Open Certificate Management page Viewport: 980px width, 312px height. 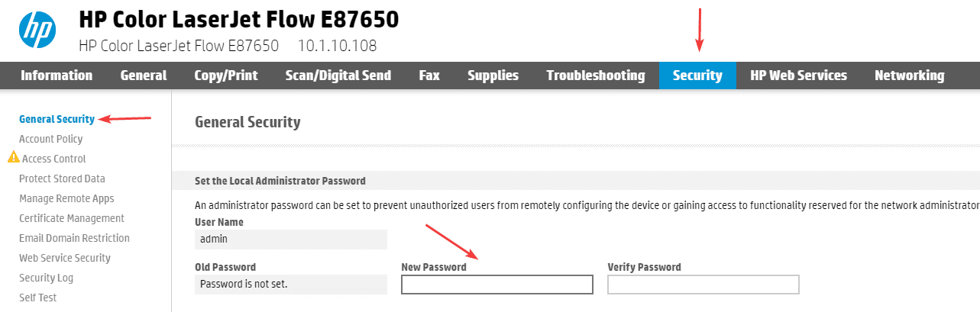click(x=72, y=218)
